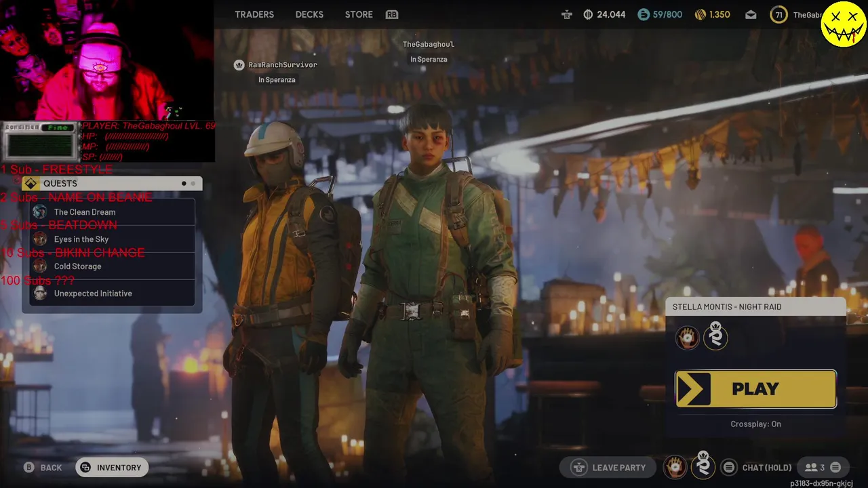Click the Quests header icon
868x488 pixels.
tap(31, 184)
